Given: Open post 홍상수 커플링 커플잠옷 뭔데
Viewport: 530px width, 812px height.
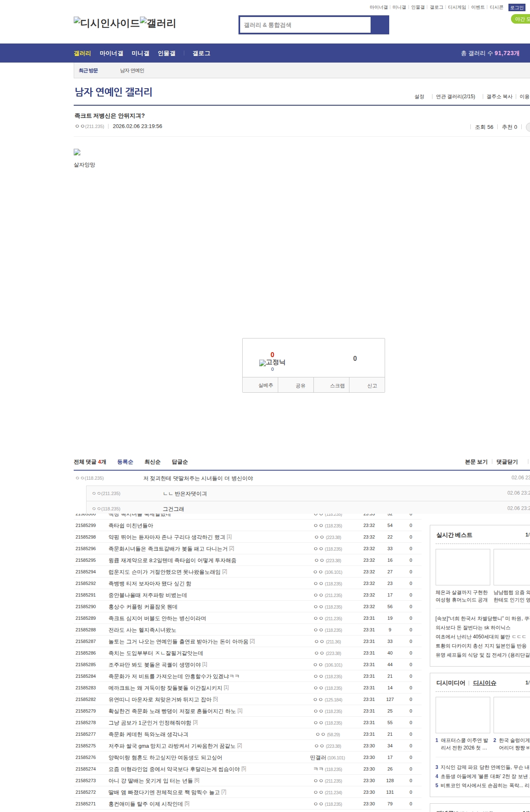Looking at the screenshot, I should (143, 607).
